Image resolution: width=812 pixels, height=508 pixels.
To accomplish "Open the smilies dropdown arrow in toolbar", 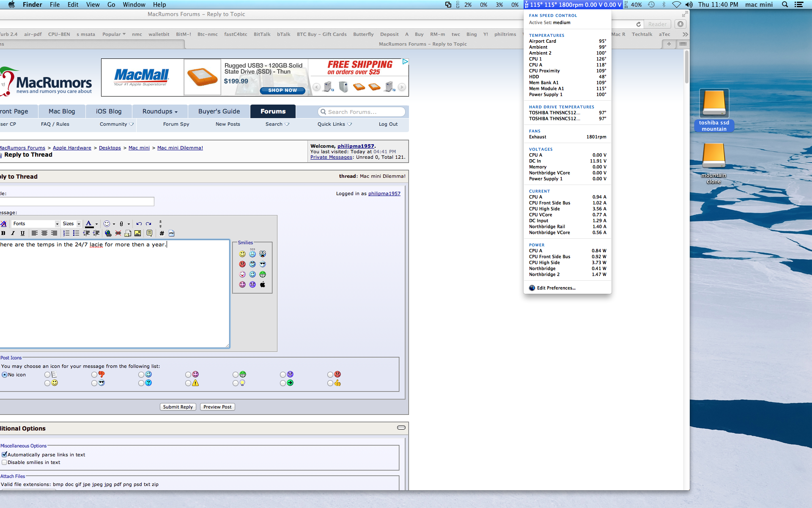I will coord(114,224).
